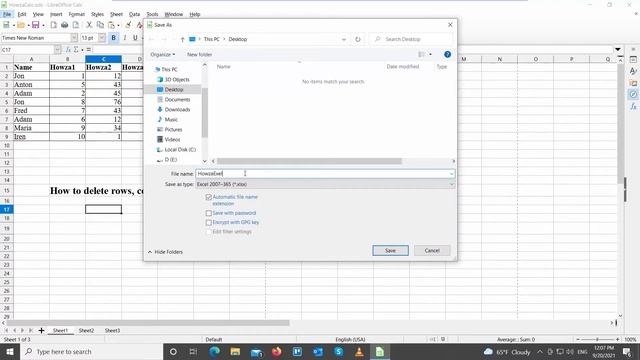Switch to the Sheet2 tab
Image resolution: width=640 pixels, height=360 pixels.
[x=86, y=330]
